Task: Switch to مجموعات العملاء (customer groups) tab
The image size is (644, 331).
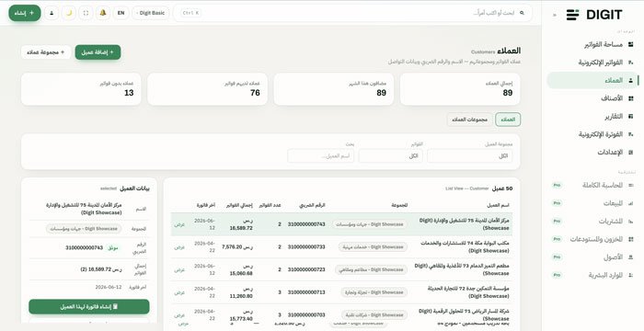Action: pyautogui.click(x=470, y=120)
